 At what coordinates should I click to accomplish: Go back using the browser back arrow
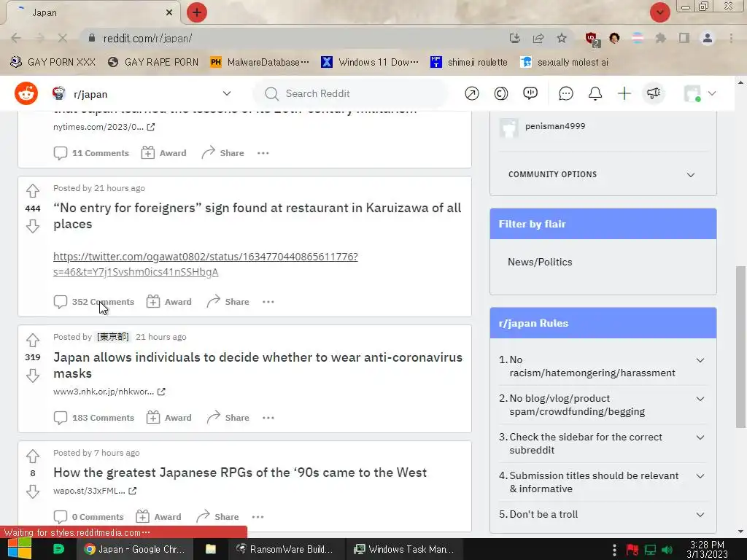[16, 38]
